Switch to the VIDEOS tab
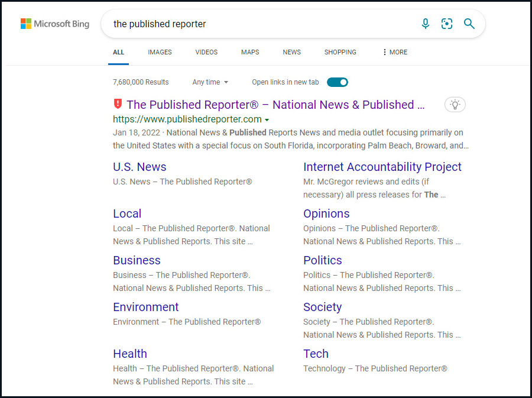This screenshot has height=398, width=532. pos(206,52)
